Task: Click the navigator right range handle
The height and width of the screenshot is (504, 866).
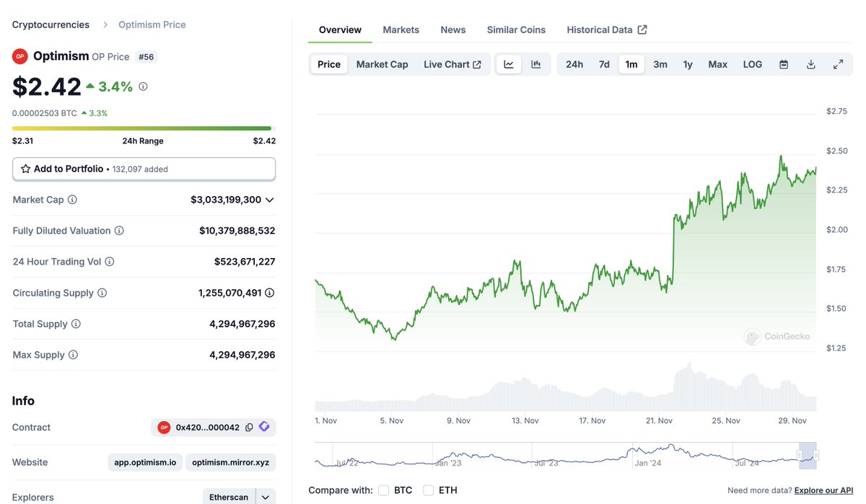Action: (x=816, y=456)
